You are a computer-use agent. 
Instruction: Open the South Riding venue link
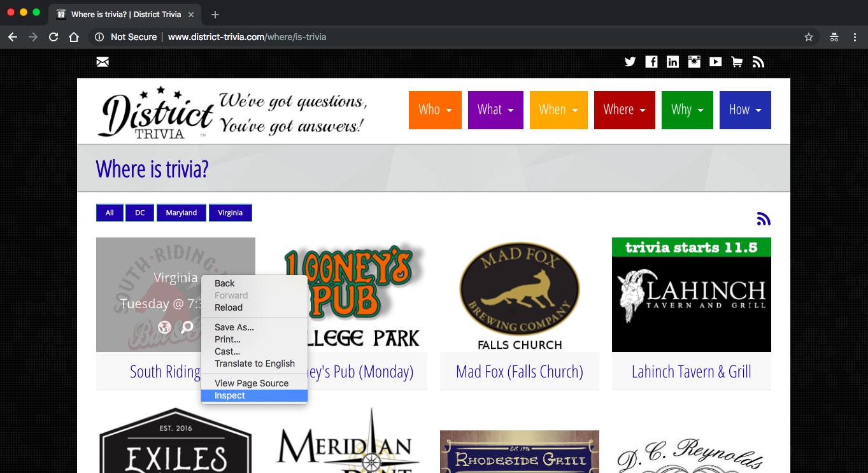(x=166, y=372)
